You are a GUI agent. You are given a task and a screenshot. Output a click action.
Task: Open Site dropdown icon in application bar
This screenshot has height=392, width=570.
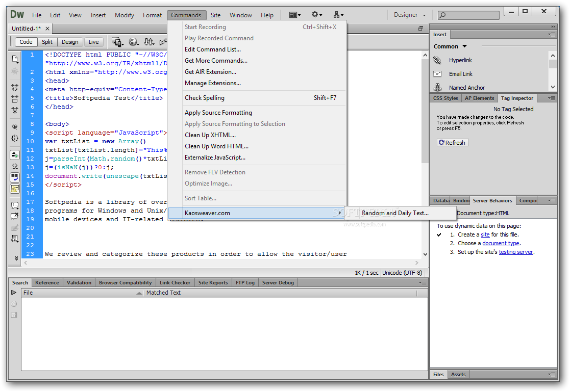(338, 15)
